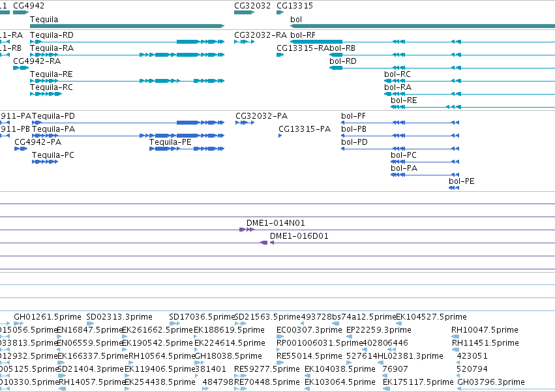Click the Tequila-PC protein label
Viewport: 555px width, 392px height.
[53, 155]
